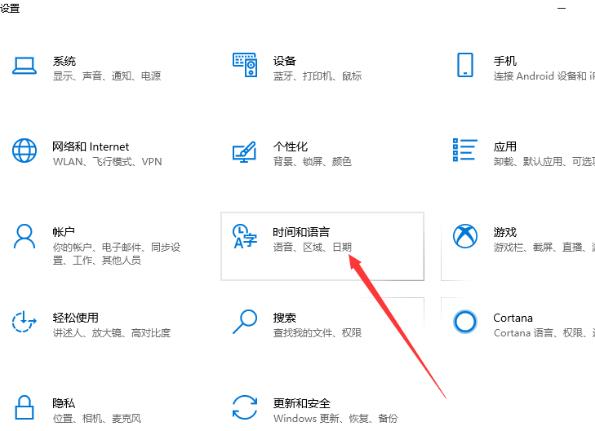595x431 pixels.
Task: Click description WLAN、飞行模式、VPN
Action: (x=107, y=162)
